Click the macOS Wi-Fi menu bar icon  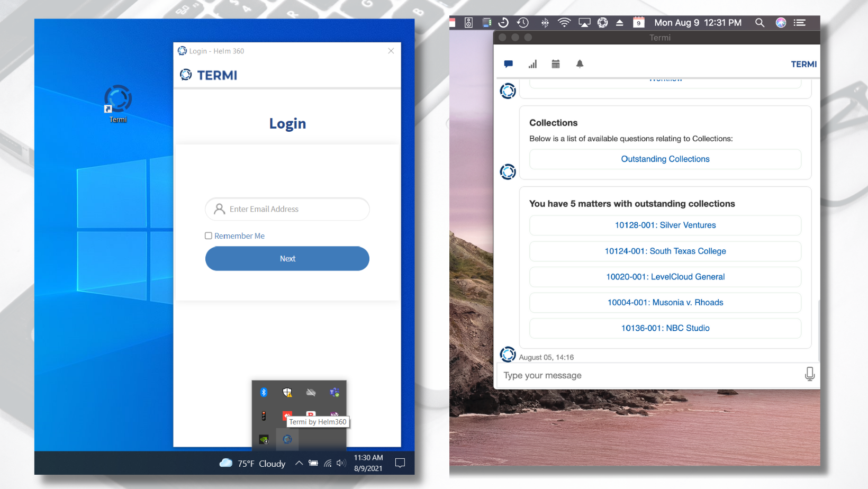click(564, 23)
